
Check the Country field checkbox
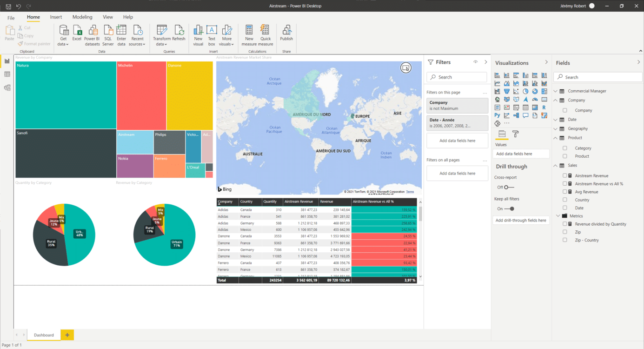[565, 200]
